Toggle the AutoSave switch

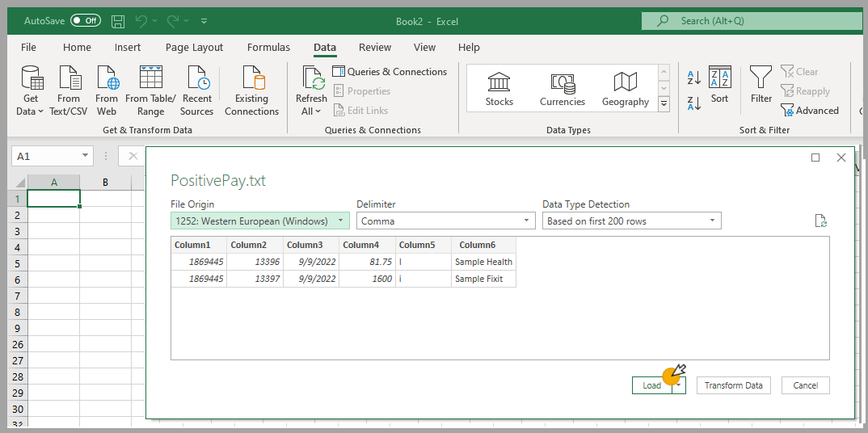[85, 21]
